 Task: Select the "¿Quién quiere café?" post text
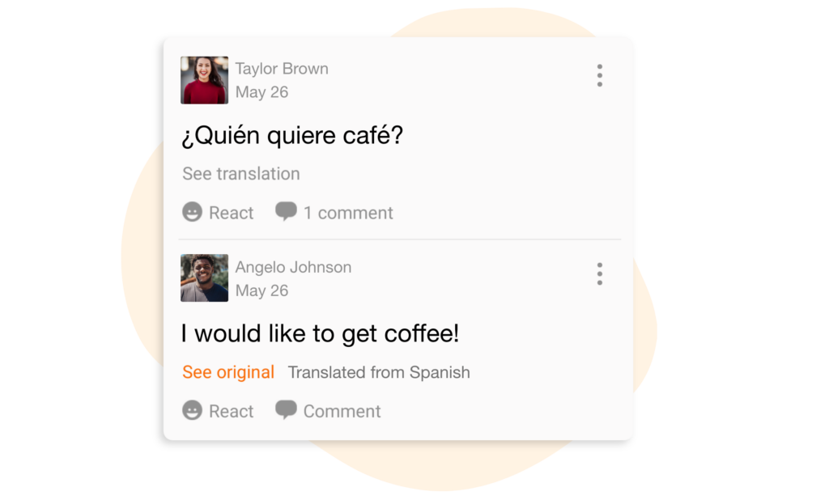291,136
